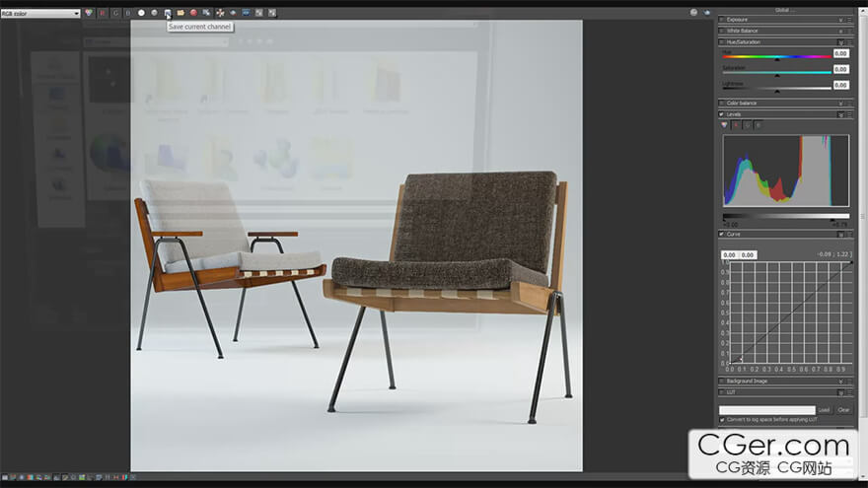Expand the Exposure rollout arrow

tap(840, 20)
